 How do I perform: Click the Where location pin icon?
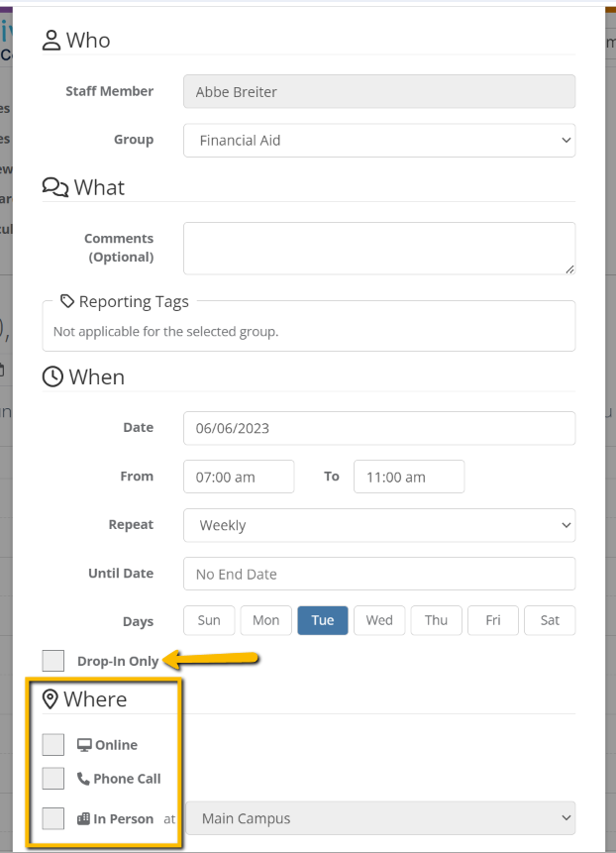[x=52, y=698]
